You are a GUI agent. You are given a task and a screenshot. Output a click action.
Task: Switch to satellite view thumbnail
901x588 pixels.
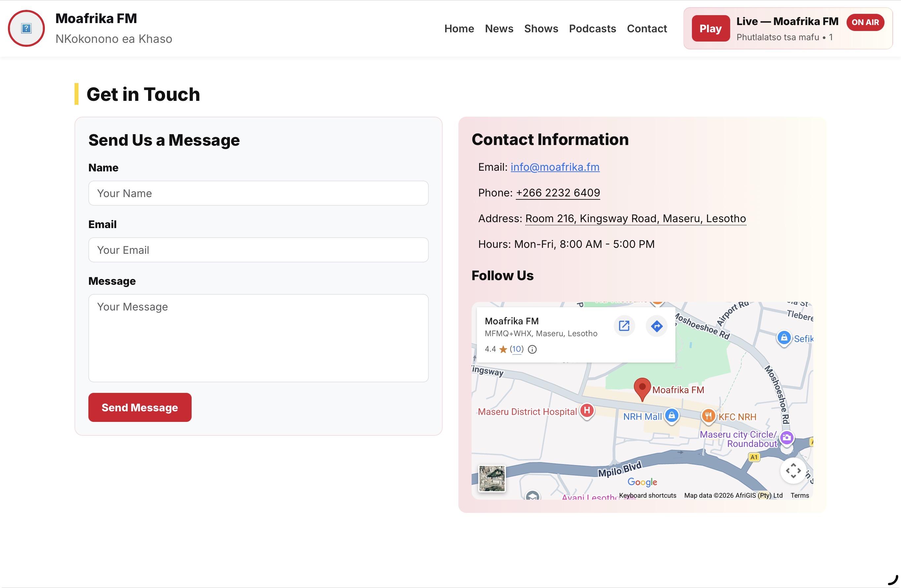click(x=492, y=478)
